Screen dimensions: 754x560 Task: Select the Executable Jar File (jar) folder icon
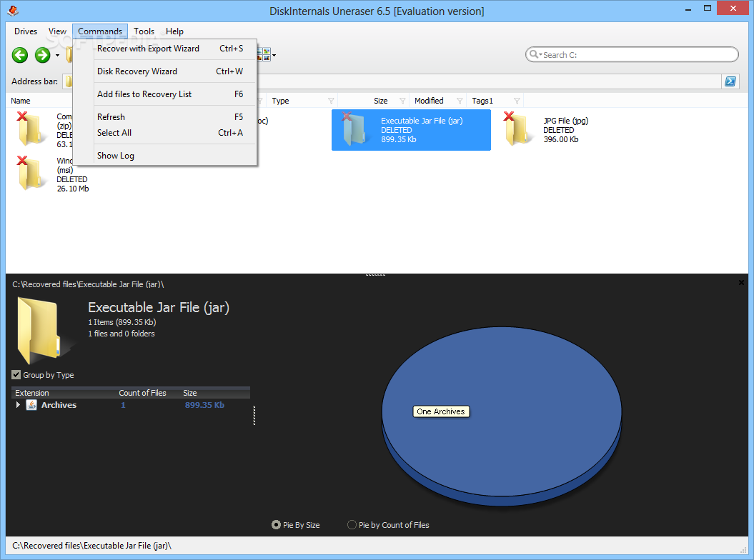click(355, 129)
